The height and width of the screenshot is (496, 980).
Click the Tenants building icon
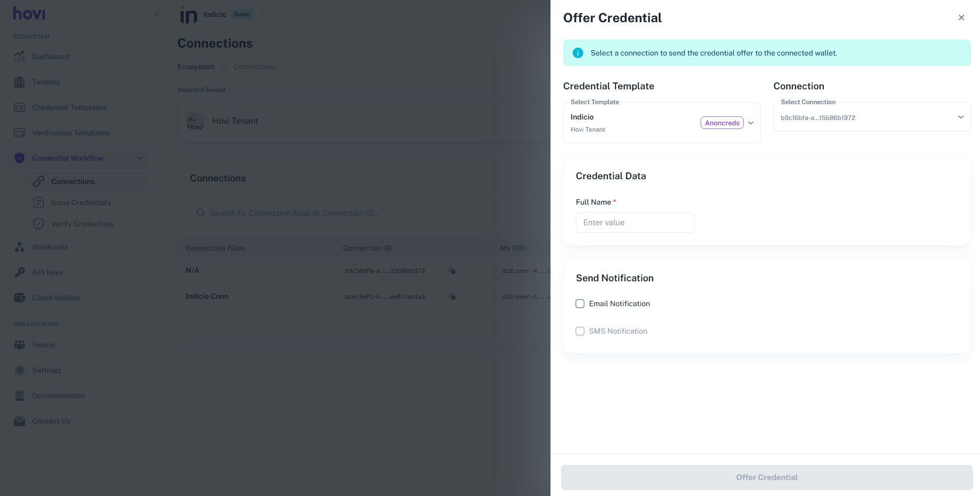[x=20, y=82]
